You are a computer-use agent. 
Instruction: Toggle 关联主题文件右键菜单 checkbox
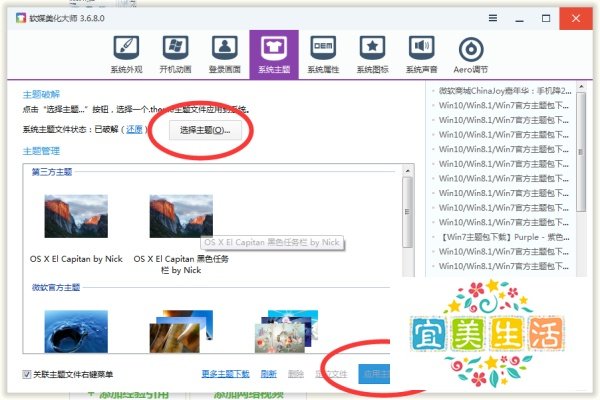pyautogui.click(x=26, y=374)
